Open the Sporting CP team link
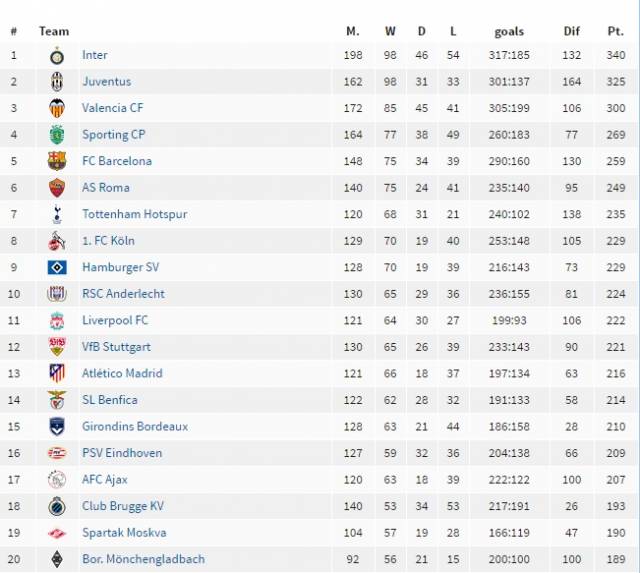The width and height of the screenshot is (640, 573). point(113,135)
